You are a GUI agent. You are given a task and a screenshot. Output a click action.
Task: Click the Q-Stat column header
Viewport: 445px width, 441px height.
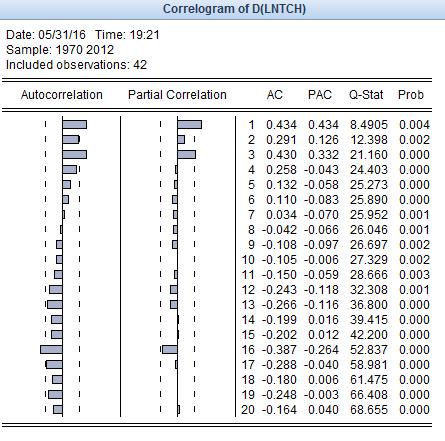click(x=366, y=95)
